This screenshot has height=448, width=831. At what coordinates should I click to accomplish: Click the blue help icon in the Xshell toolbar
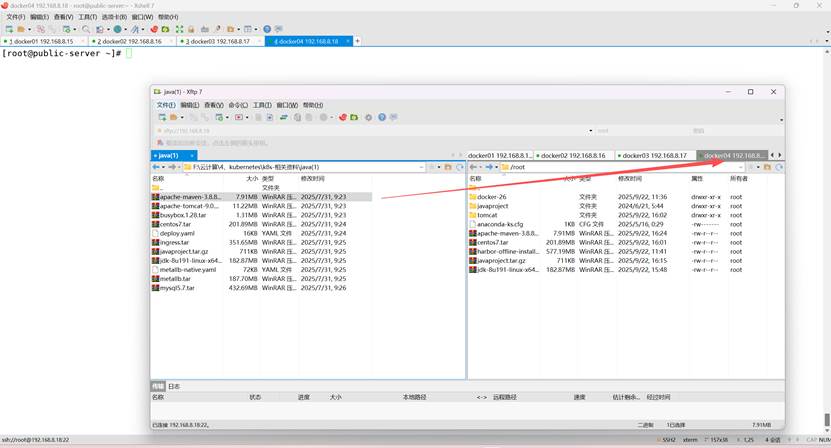coord(267,29)
